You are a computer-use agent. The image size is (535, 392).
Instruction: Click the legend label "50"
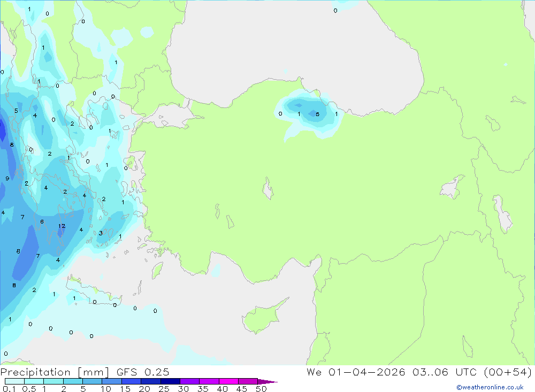[261, 389]
